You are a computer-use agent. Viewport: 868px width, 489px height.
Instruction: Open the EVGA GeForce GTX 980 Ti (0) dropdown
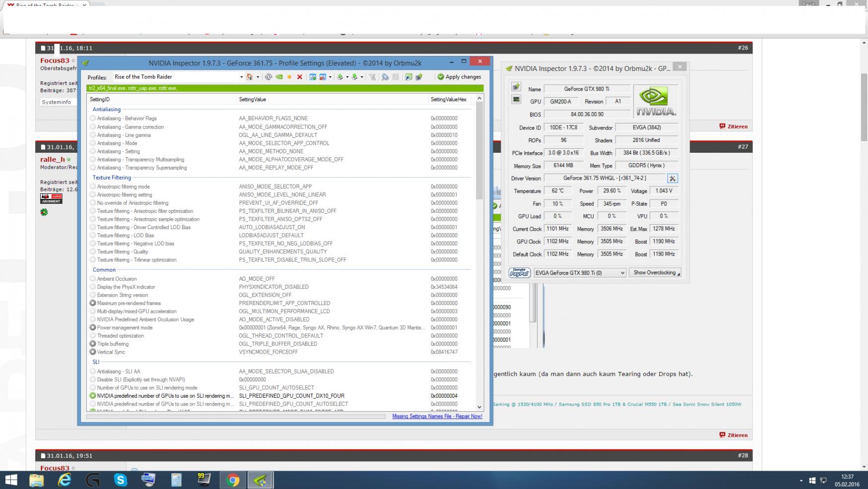pos(580,273)
